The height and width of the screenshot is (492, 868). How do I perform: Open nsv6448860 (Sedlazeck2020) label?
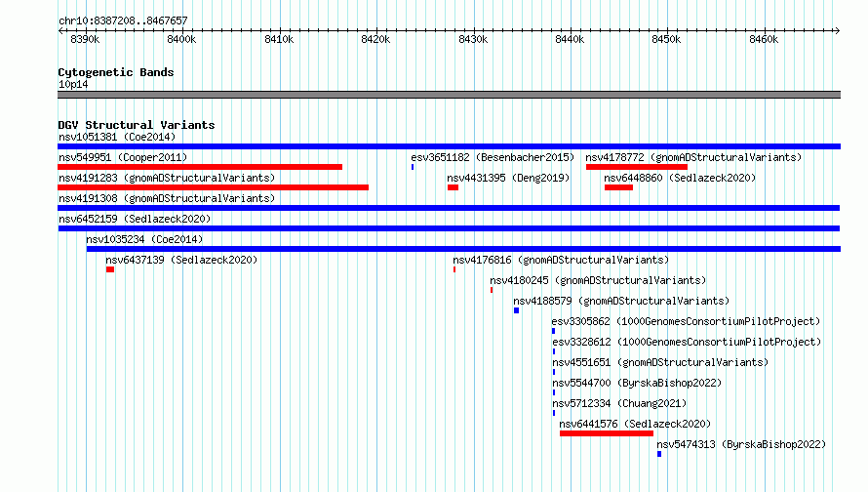point(680,178)
